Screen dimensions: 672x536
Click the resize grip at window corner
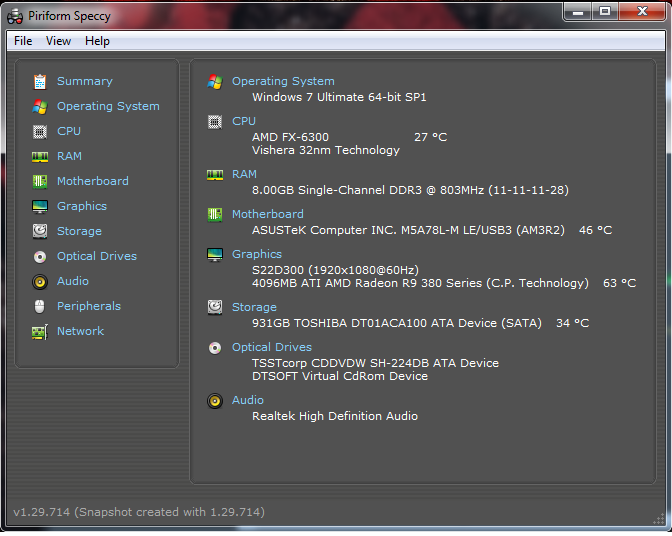point(658,519)
